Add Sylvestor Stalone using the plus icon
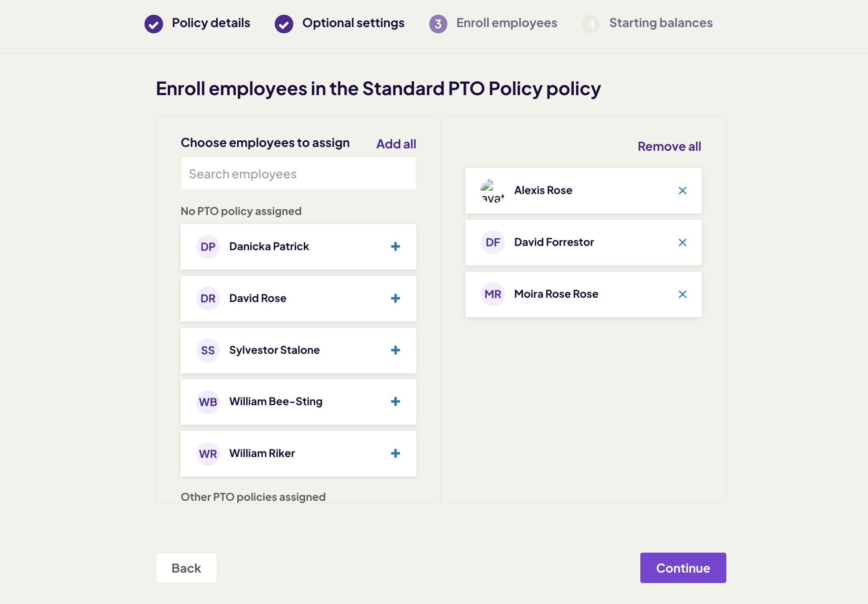Viewport: 868px width, 604px height. point(395,350)
